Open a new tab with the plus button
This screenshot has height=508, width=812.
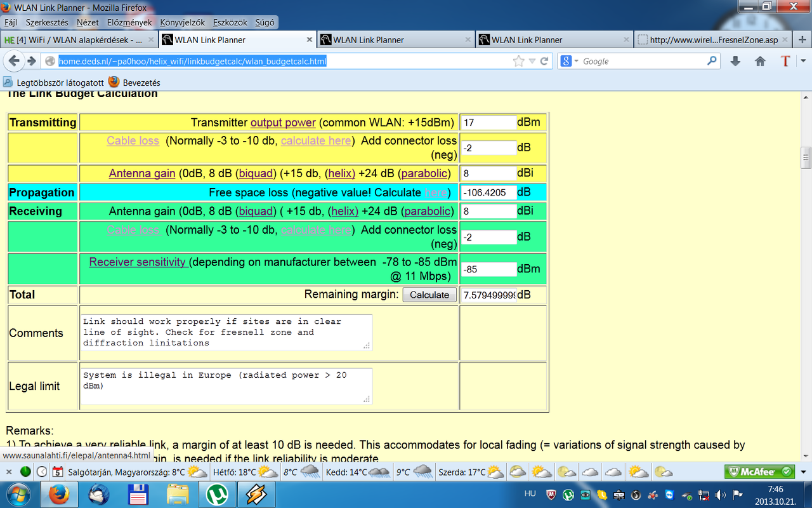802,39
